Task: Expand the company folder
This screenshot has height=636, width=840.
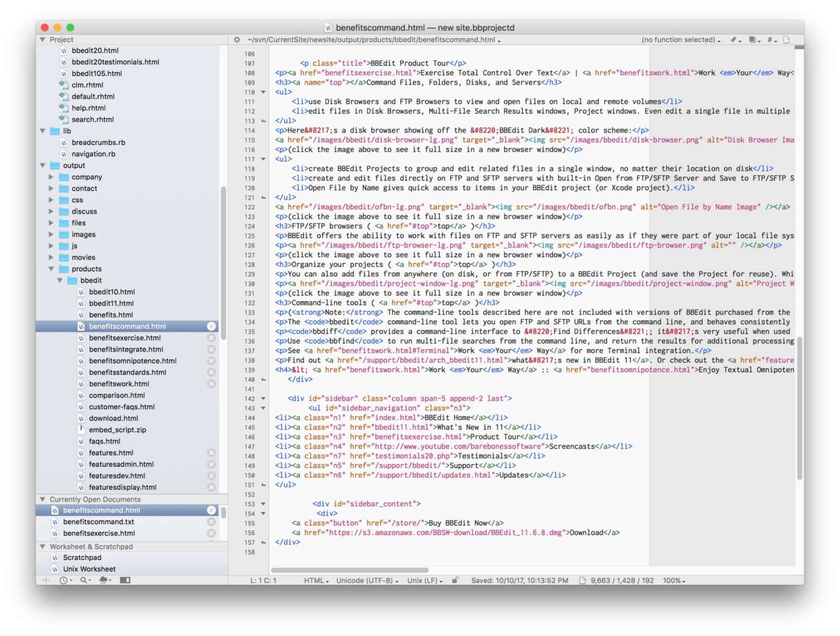Action: tap(51, 177)
